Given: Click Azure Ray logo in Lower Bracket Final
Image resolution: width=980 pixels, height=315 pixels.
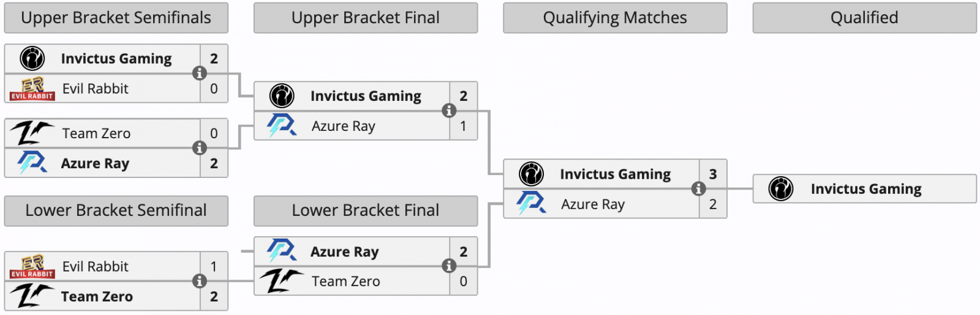Looking at the screenshot, I should [x=282, y=251].
